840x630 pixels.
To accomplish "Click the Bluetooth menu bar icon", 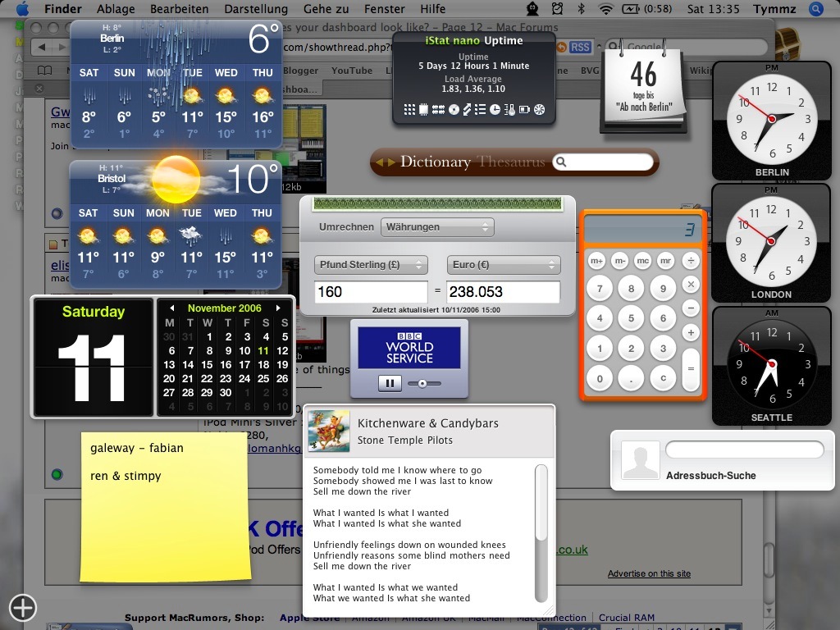I will point(582,9).
